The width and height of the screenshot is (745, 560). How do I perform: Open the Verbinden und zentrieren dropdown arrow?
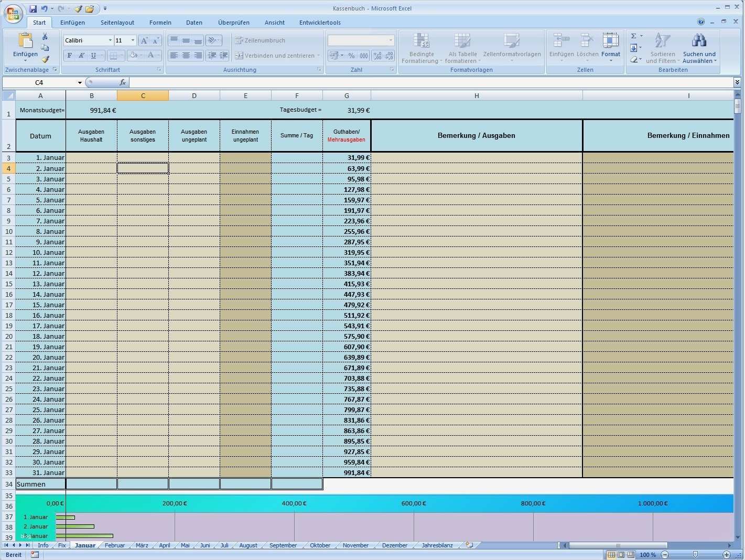click(x=318, y=56)
